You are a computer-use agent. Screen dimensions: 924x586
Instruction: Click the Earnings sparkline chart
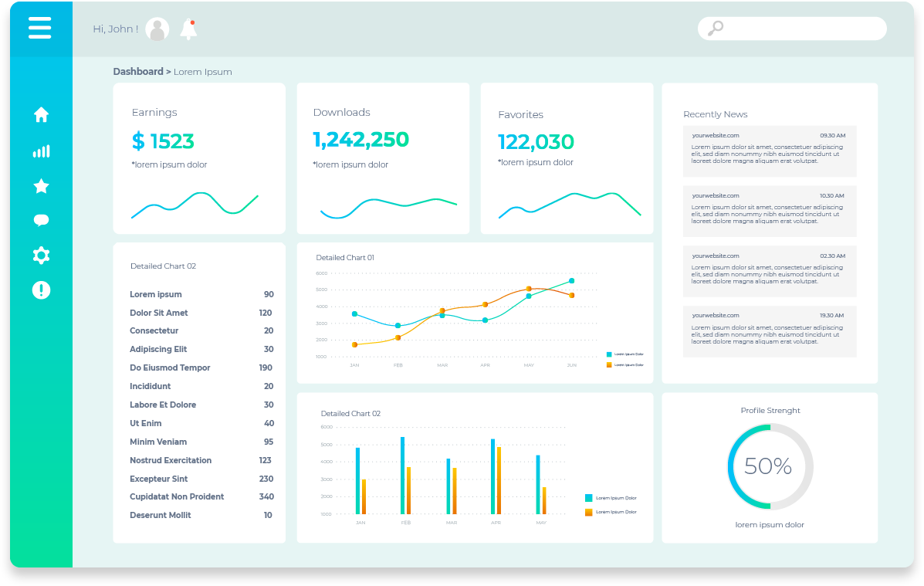tap(195, 205)
